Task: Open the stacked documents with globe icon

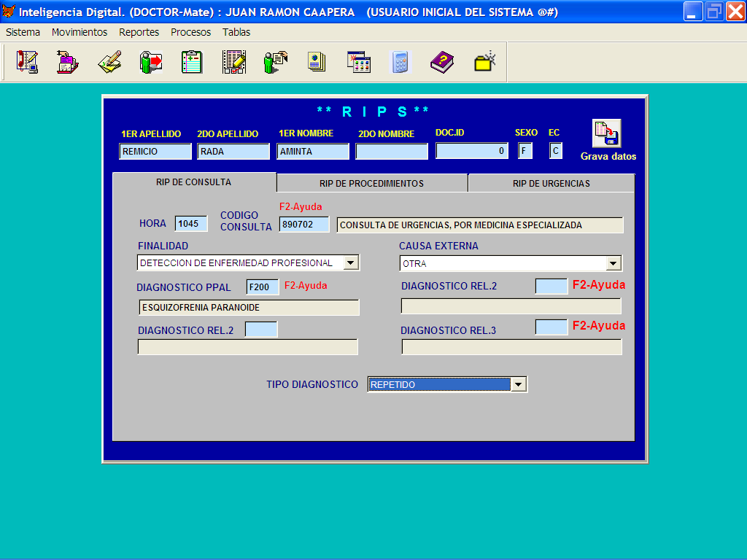Action: (317, 62)
